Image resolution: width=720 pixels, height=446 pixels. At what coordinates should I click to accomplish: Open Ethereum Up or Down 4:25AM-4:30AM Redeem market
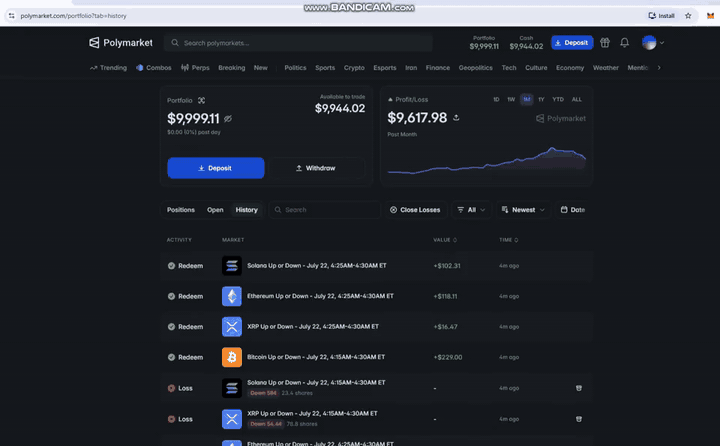click(320, 296)
